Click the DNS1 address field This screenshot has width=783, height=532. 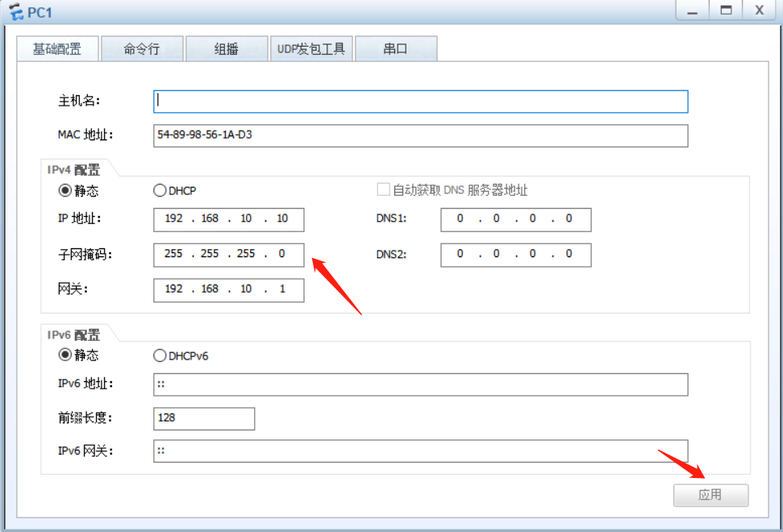point(516,219)
